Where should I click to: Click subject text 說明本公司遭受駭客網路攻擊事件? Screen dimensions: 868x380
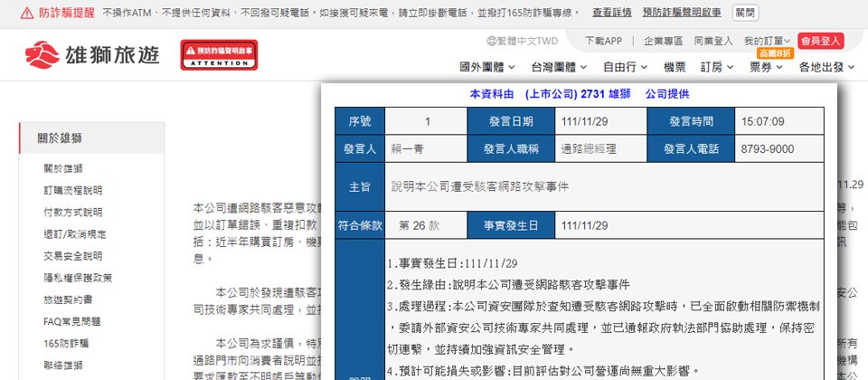pyautogui.click(x=480, y=187)
